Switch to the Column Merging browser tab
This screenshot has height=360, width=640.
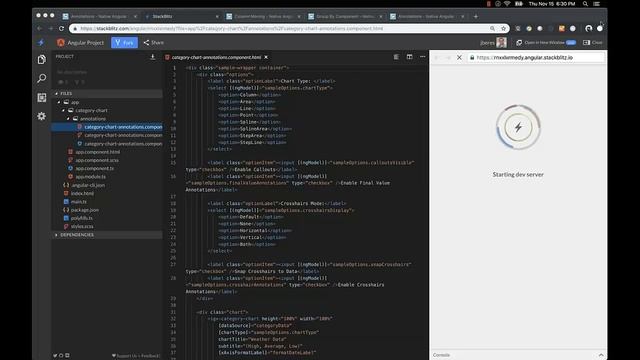pos(264,17)
